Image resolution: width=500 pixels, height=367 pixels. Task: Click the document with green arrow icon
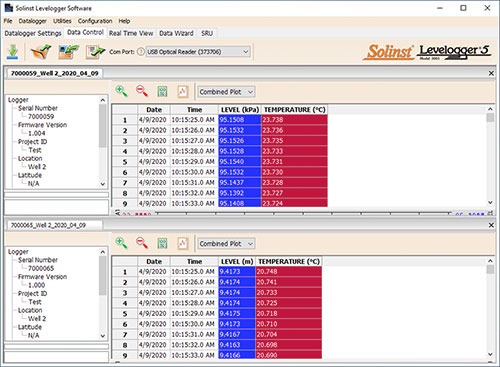[95, 52]
